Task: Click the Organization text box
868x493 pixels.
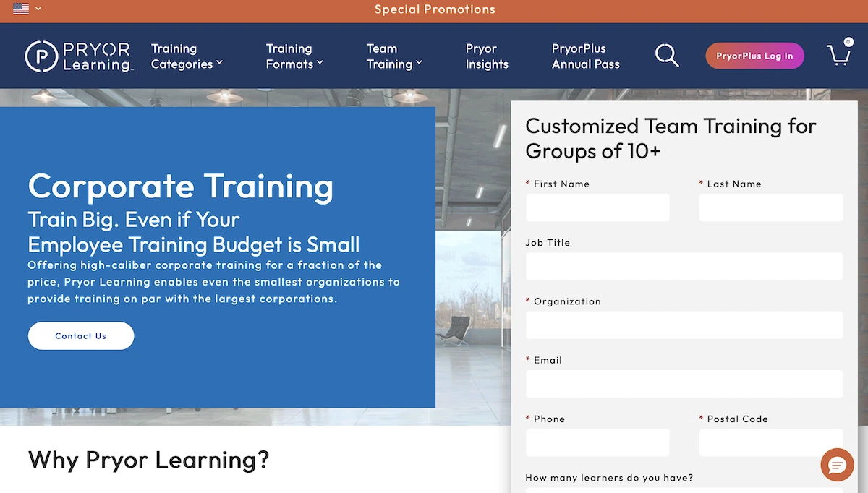Action: (684, 325)
